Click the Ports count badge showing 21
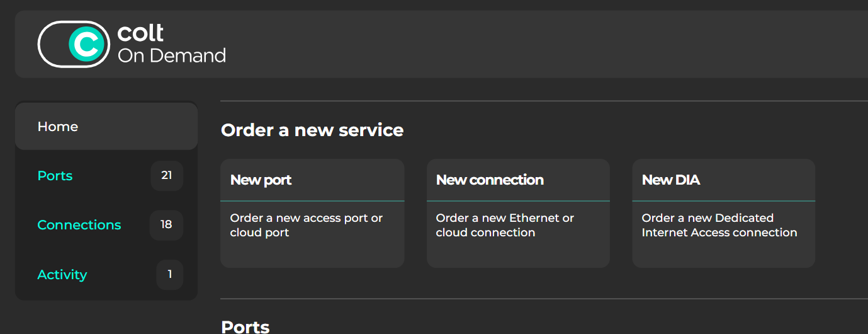The height and width of the screenshot is (334, 868). click(167, 176)
